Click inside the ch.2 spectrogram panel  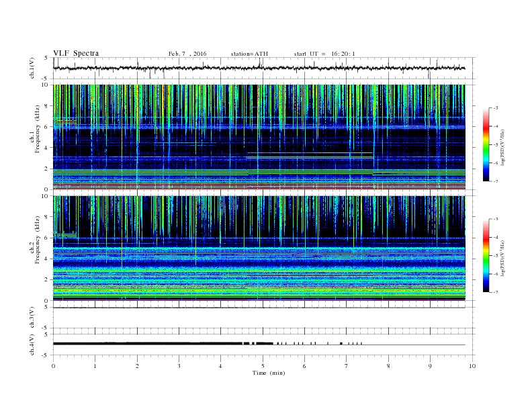coord(259,248)
